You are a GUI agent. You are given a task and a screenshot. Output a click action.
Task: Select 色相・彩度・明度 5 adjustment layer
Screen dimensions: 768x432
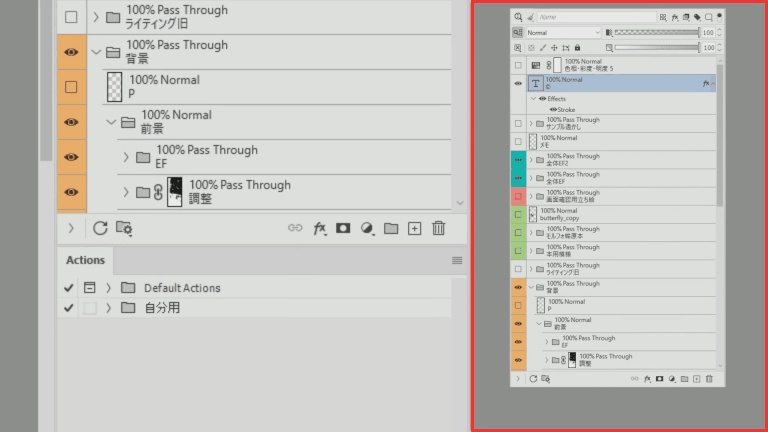pyautogui.click(x=621, y=65)
